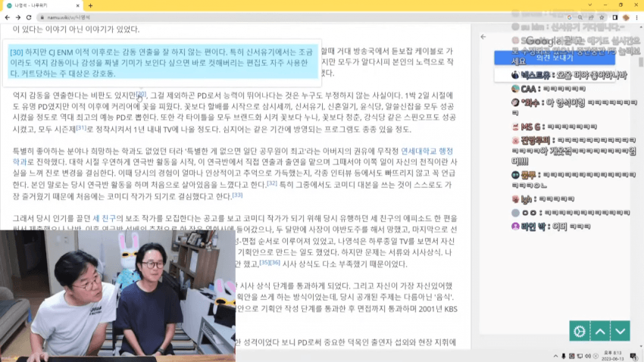
Task: Go back with browser back arrow
Action: [x=7, y=17]
